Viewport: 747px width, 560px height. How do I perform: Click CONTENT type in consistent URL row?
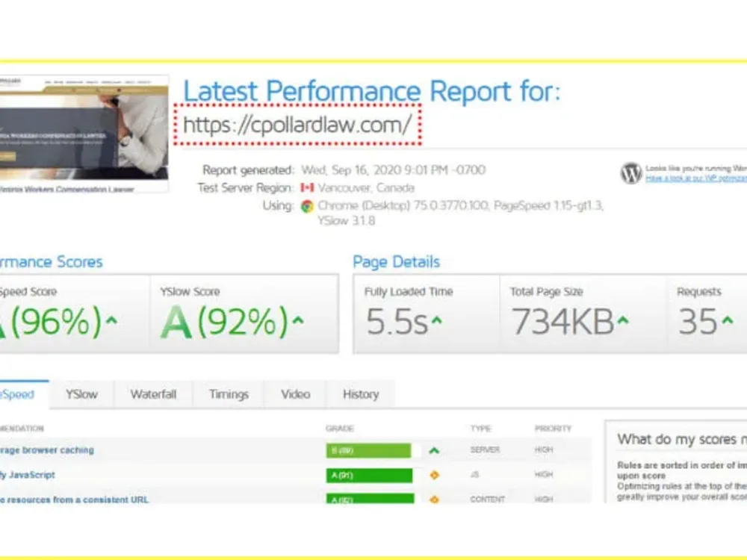(x=487, y=499)
